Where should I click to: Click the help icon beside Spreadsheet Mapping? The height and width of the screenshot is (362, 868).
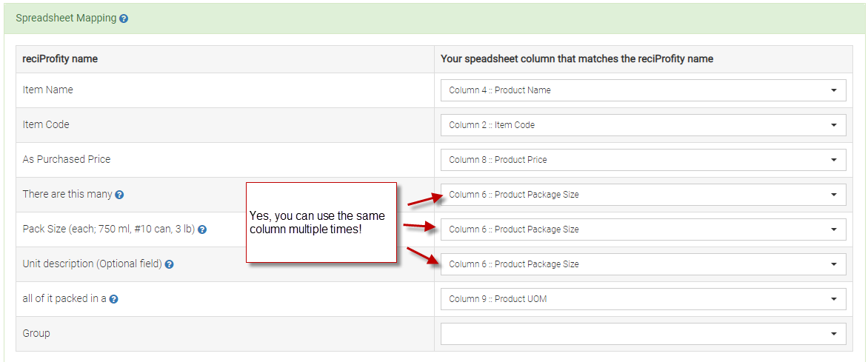(124, 19)
